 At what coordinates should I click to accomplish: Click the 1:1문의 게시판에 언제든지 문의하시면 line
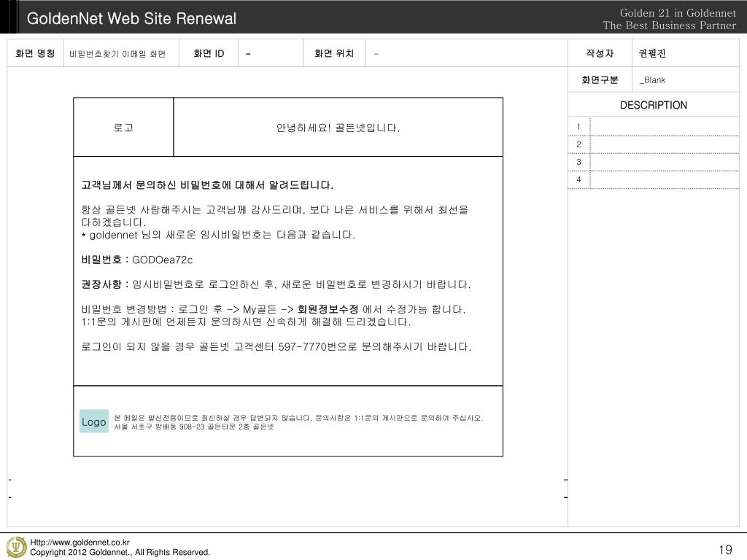pos(246,322)
